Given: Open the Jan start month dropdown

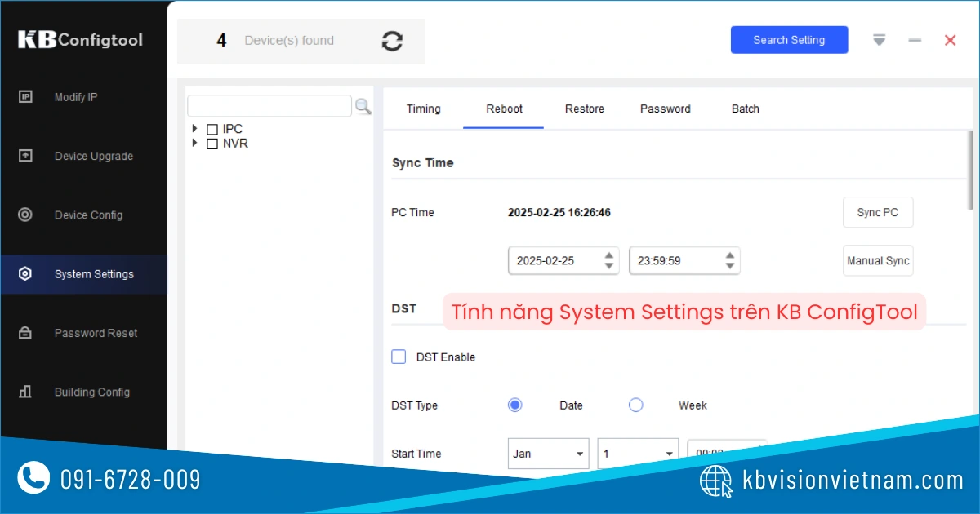Looking at the screenshot, I should coord(549,454).
